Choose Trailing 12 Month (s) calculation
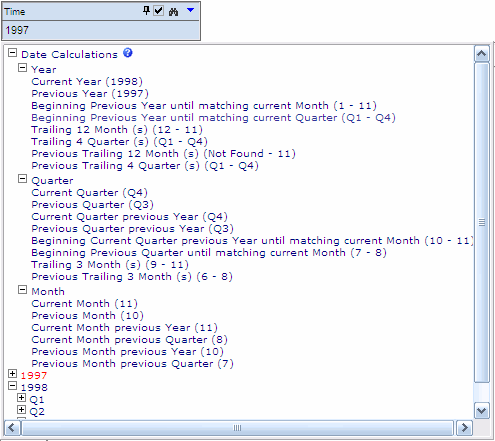Screen dimensions: 495x441 117,130
